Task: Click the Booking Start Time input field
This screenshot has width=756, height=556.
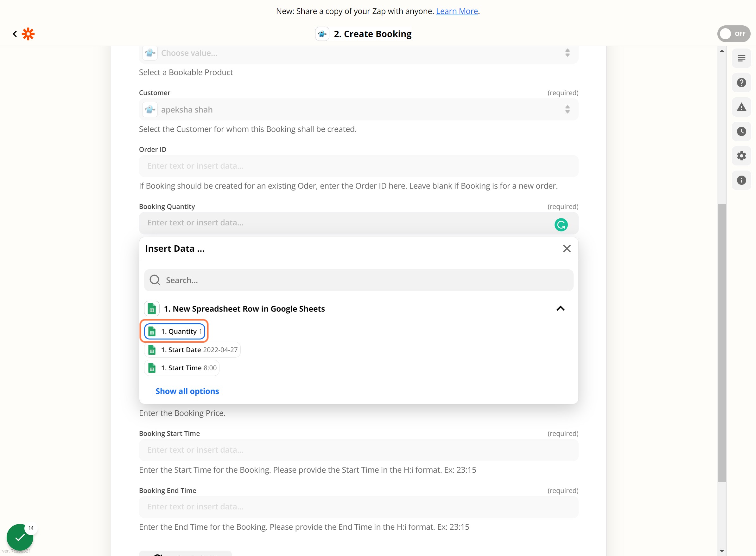Action: pos(359,450)
